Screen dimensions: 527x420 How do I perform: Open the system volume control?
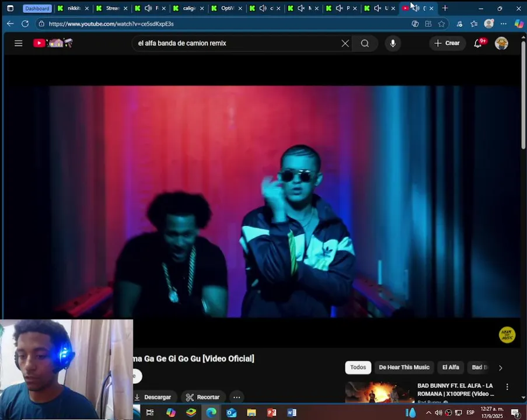coord(438,412)
